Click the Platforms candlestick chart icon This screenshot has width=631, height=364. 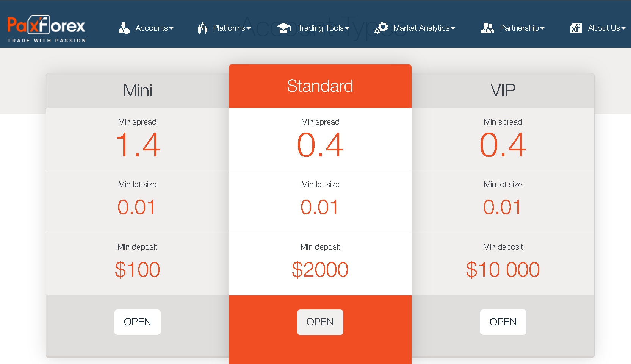click(203, 28)
